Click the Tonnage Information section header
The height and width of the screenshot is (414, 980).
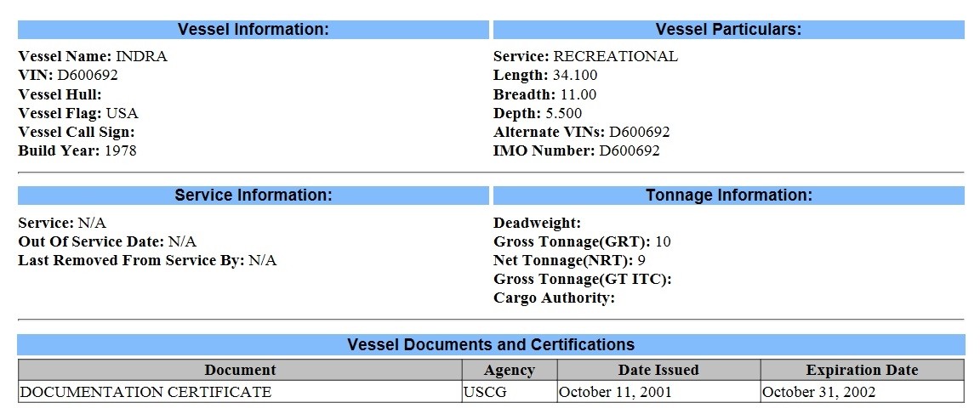point(728,196)
